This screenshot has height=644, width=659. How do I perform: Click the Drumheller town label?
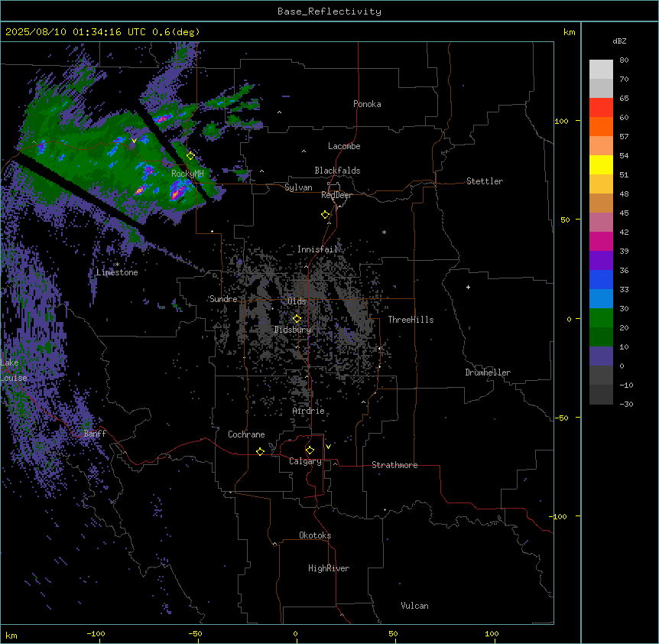(488, 372)
